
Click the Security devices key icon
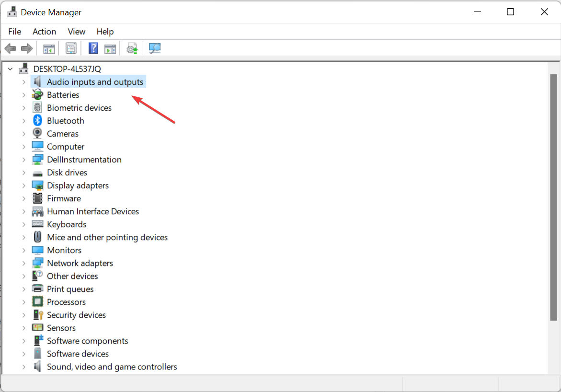click(x=37, y=315)
